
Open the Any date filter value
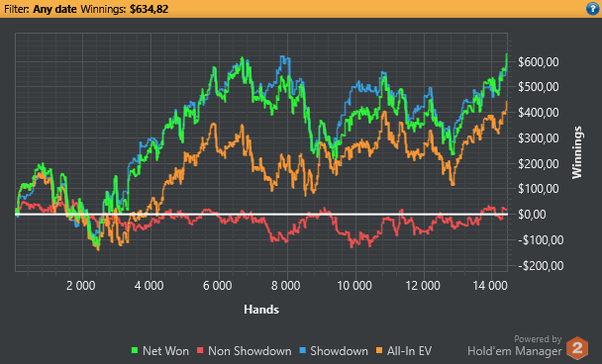[x=54, y=9]
